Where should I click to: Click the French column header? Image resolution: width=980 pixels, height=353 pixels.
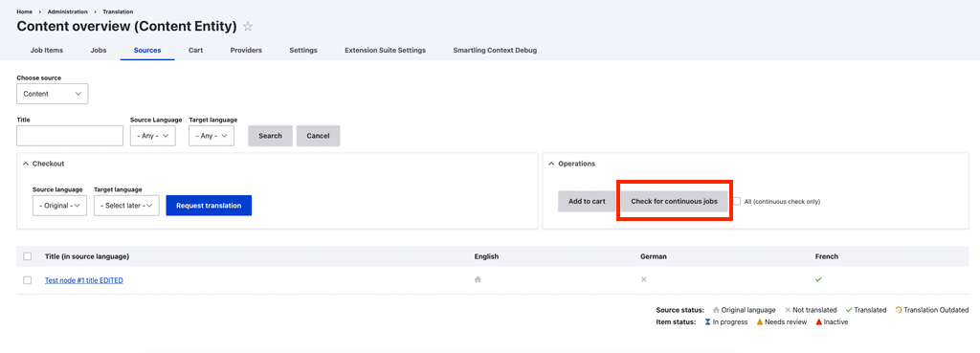point(826,256)
